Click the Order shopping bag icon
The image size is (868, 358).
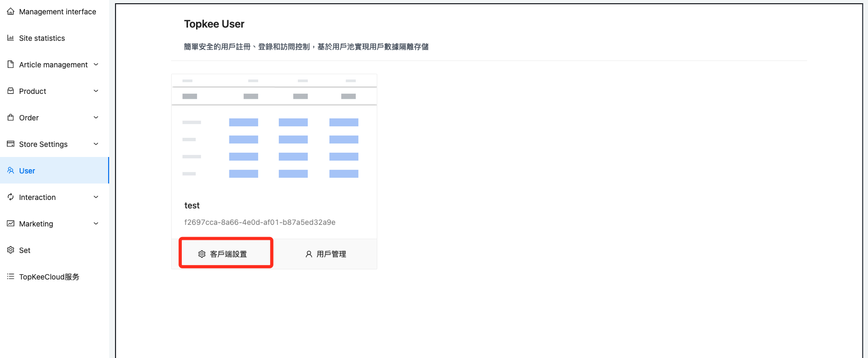[x=11, y=117]
